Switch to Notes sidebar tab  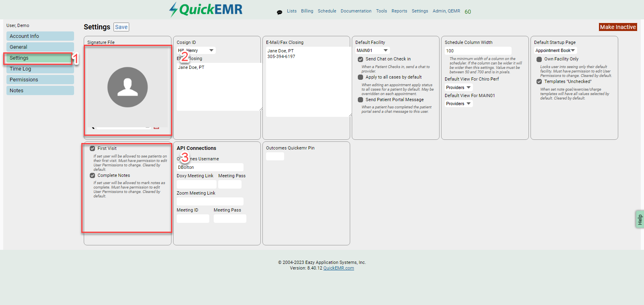[x=40, y=90]
